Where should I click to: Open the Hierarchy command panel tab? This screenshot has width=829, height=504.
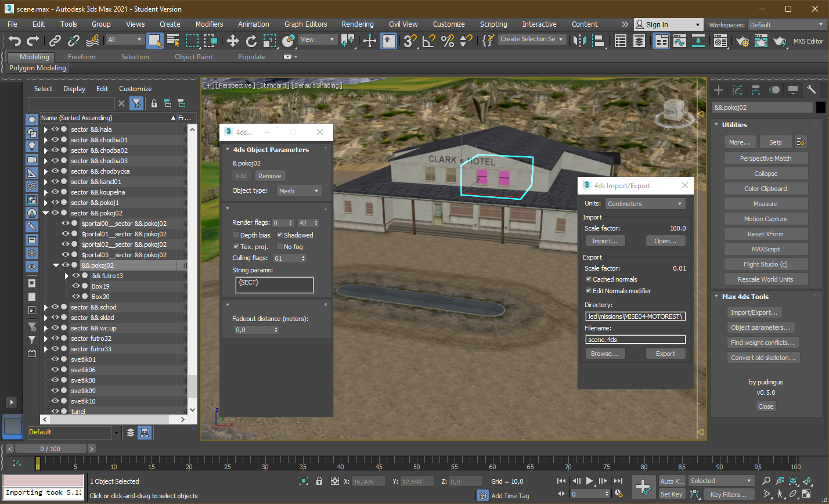click(756, 90)
